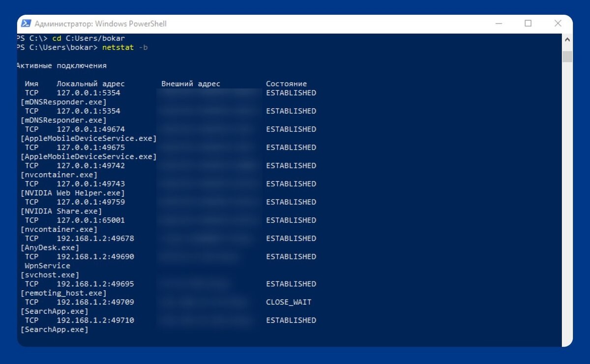Click local address 192.168.1.2:49678
Viewport: 590px width, 364px height.
point(95,238)
